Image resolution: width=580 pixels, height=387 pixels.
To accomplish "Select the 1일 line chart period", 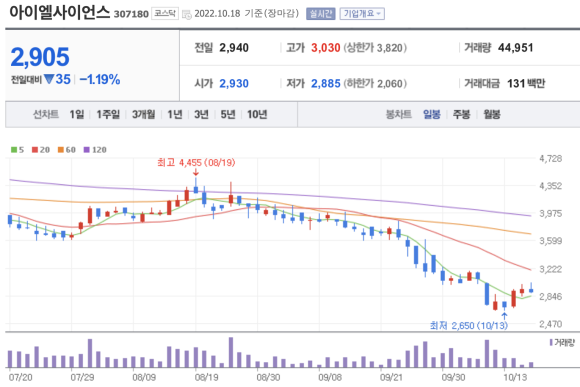I will [77, 114].
